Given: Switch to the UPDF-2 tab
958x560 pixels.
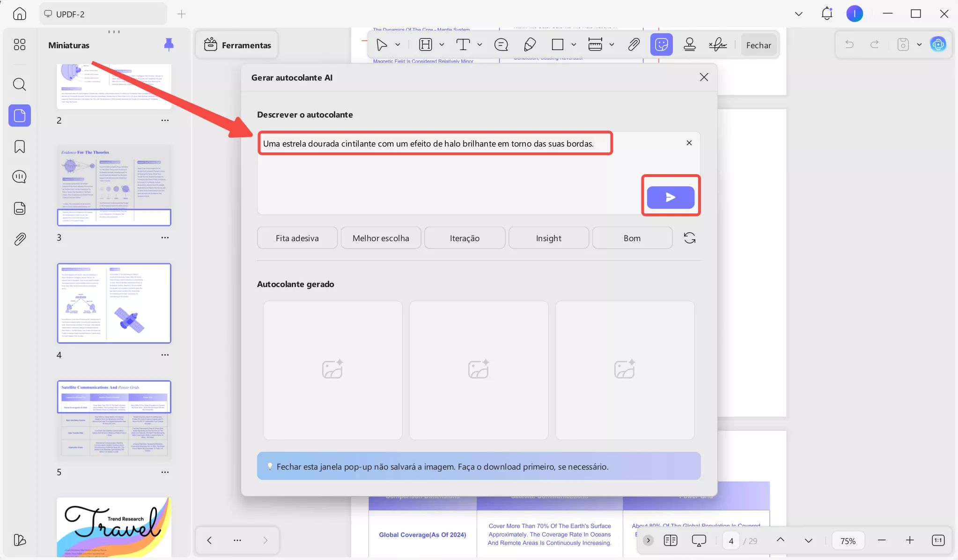Looking at the screenshot, I should click(103, 14).
